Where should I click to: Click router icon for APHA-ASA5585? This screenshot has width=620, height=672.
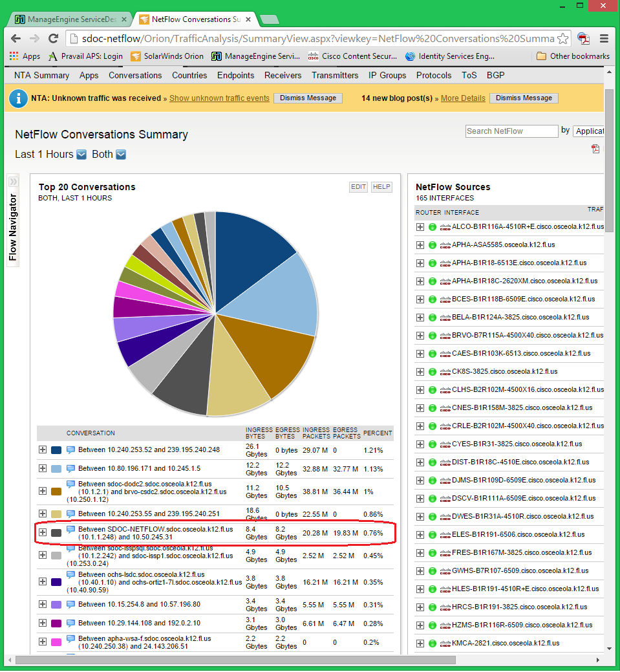point(445,245)
